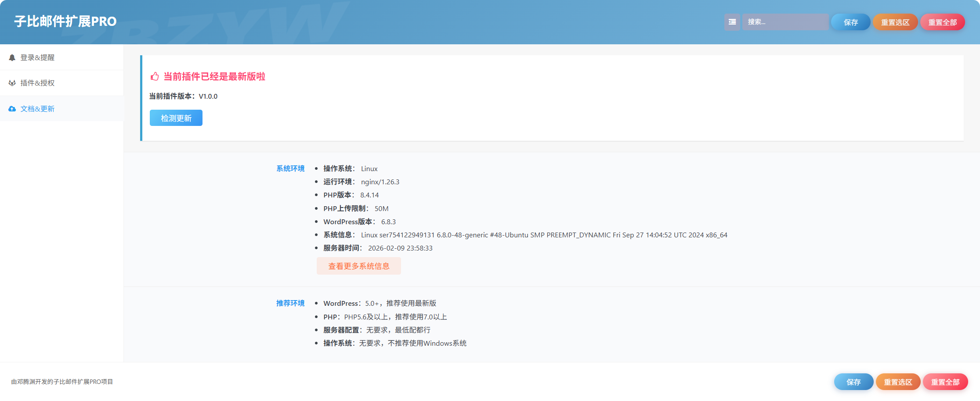Click the top 重置选区 button
Image resolution: width=980 pixels, height=401 pixels.
pyautogui.click(x=895, y=22)
